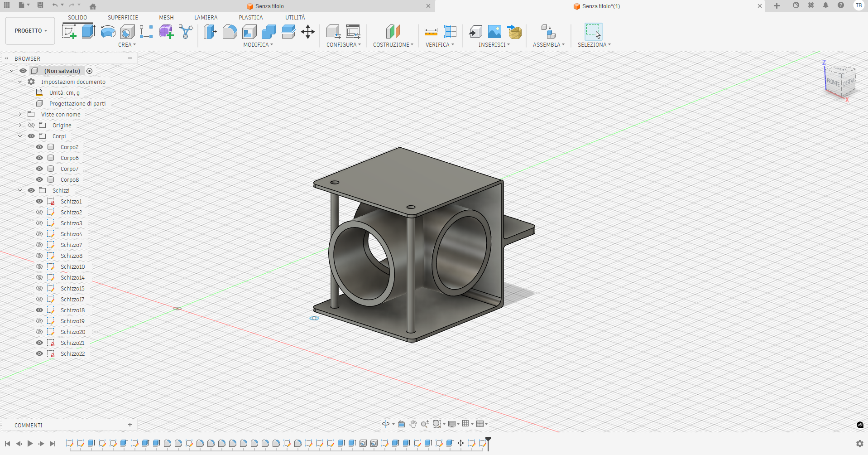Show the Schizzo2 sketch

click(39, 212)
